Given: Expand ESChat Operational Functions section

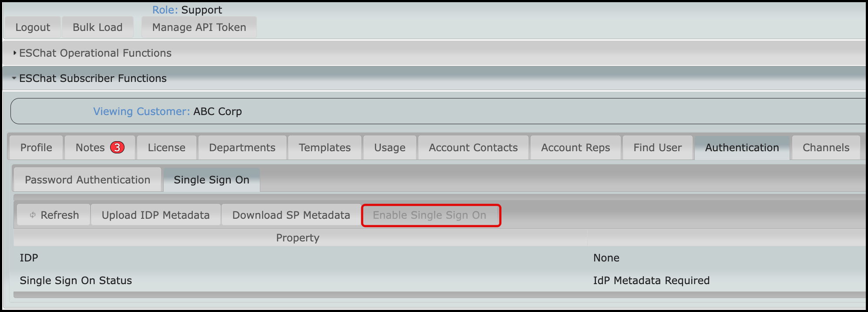Looking at the screenshot, I should pyautogui.click(x=95, y=53).
